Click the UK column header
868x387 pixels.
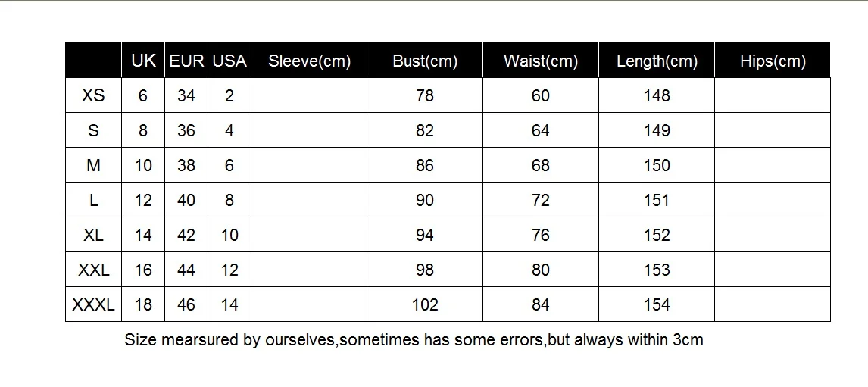[x=143, y=61]
